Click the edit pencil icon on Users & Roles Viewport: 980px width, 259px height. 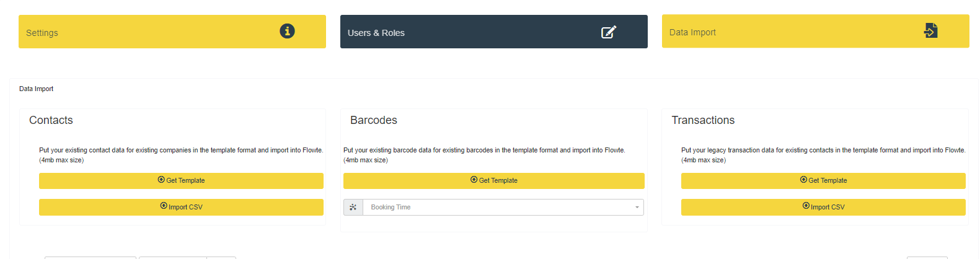pos(609,32)
